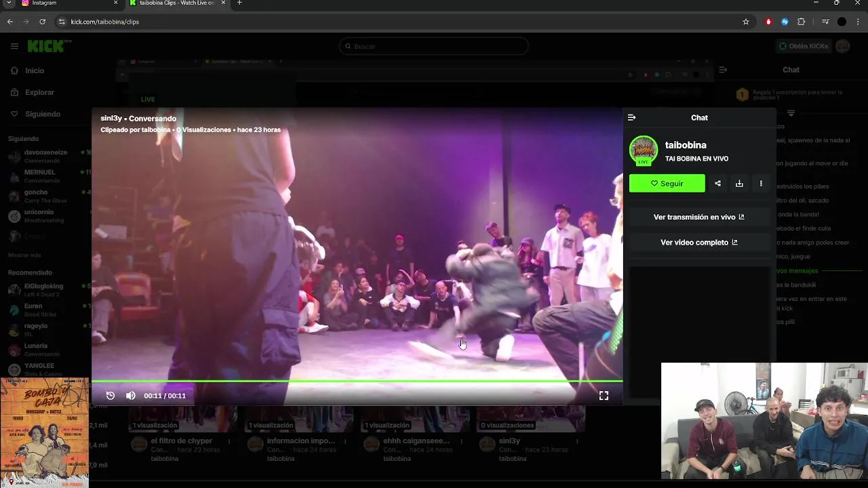Download the clip via download icon
Image resolution: width=868 pixels, height=488 pixels.
click(739, 184)
